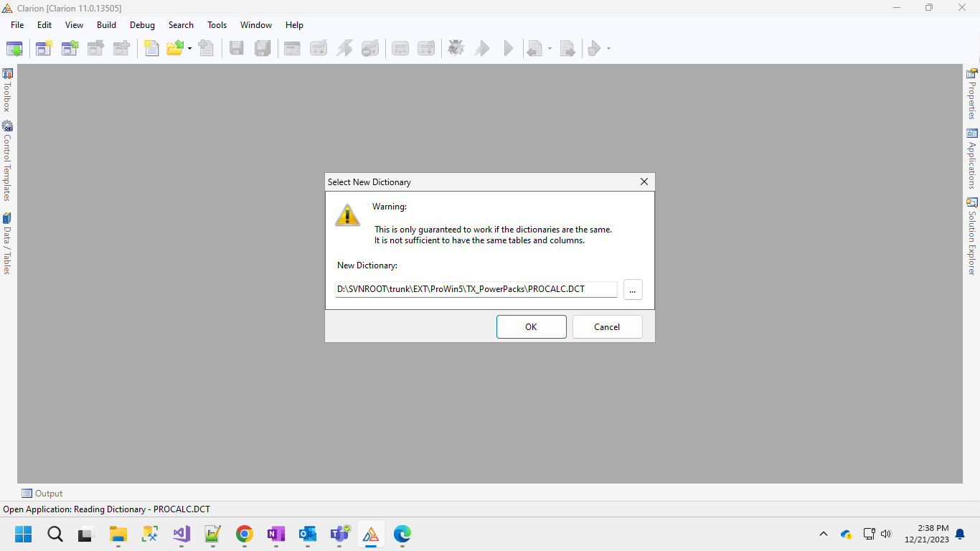Open the Build menu
The image size is (980, 551).
point(106,25)
